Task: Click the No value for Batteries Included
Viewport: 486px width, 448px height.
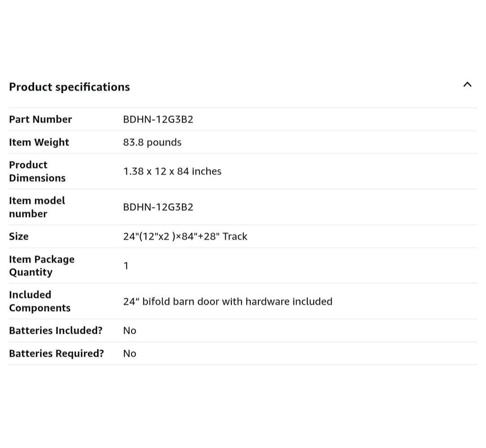Action: (130, 331)
